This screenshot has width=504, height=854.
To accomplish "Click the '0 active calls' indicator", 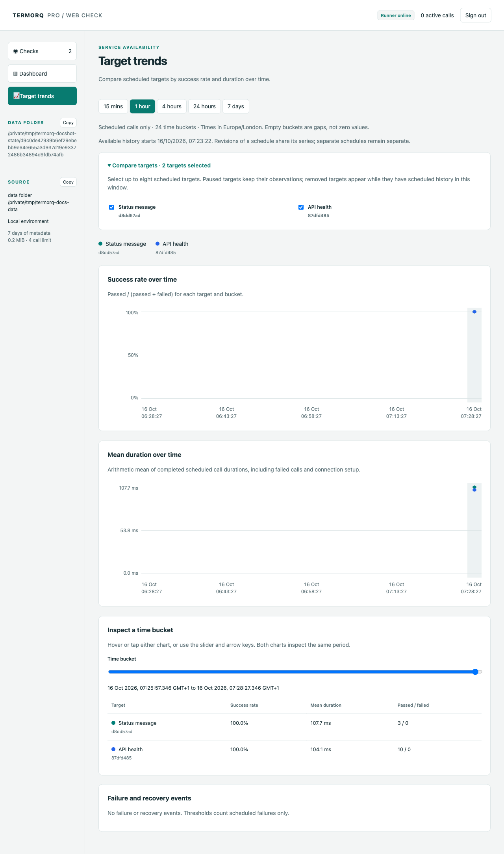I will coord(437,15).
